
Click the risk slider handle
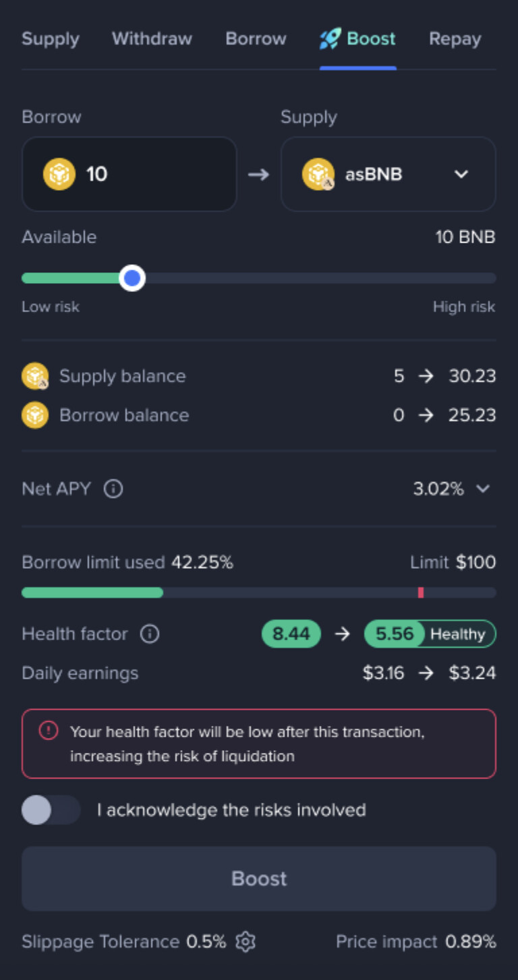point(132,278)
